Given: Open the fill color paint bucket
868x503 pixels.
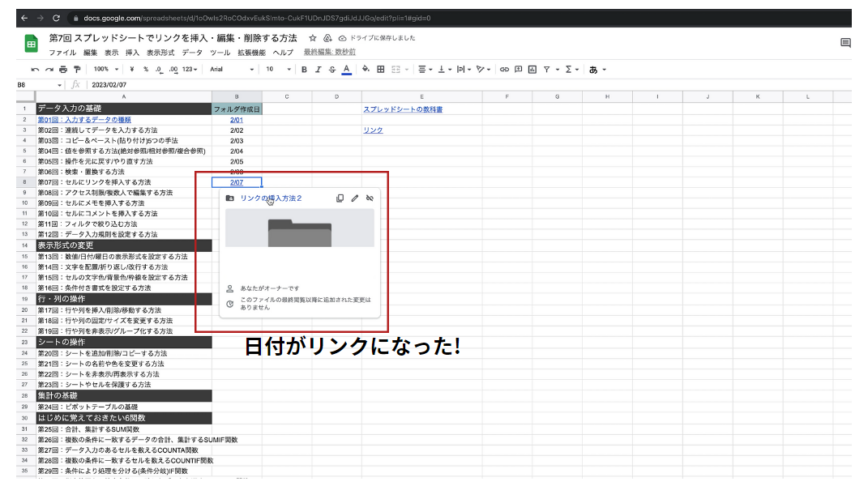Looking at the screenshot, I should coord(366,70).
